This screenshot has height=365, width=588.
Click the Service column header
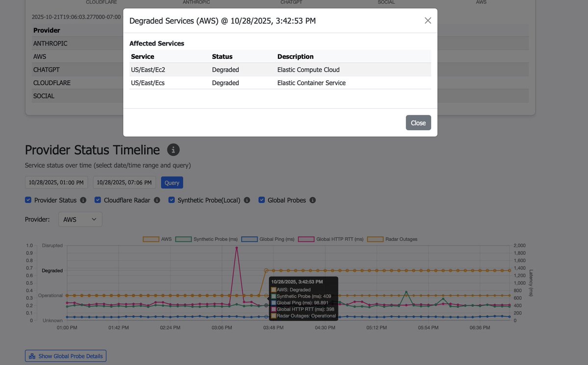143,56
